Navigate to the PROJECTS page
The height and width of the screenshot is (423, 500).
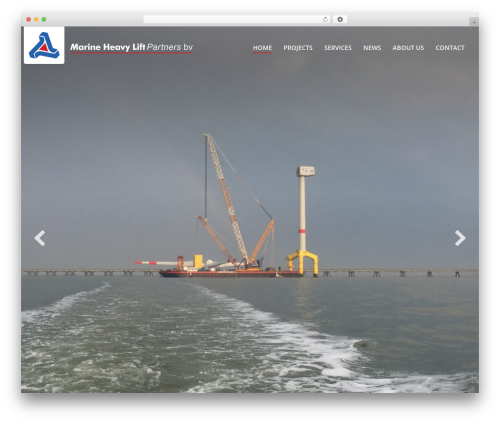coord(298,48)
